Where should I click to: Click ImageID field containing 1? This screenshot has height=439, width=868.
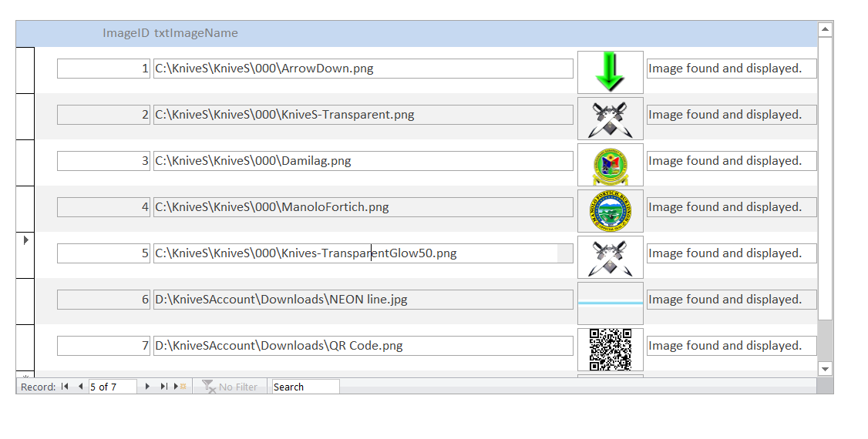(103, 69)
